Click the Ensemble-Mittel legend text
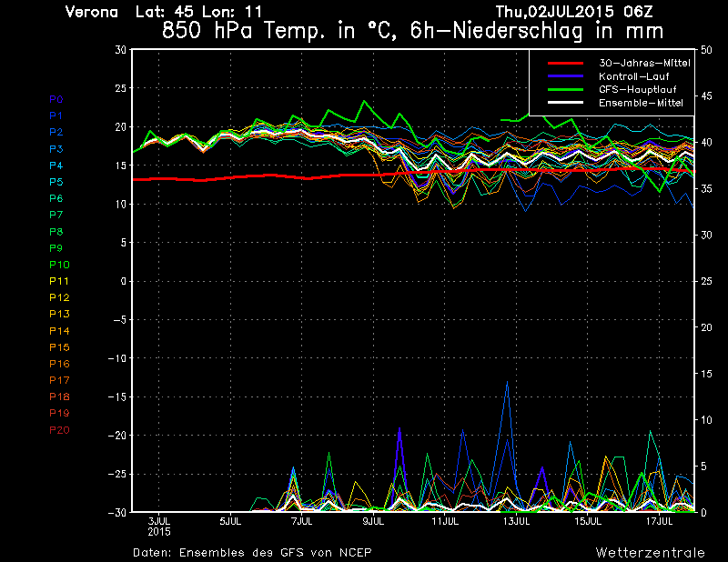Viewport: 728px width, 562px height. [x=641, y=103]
